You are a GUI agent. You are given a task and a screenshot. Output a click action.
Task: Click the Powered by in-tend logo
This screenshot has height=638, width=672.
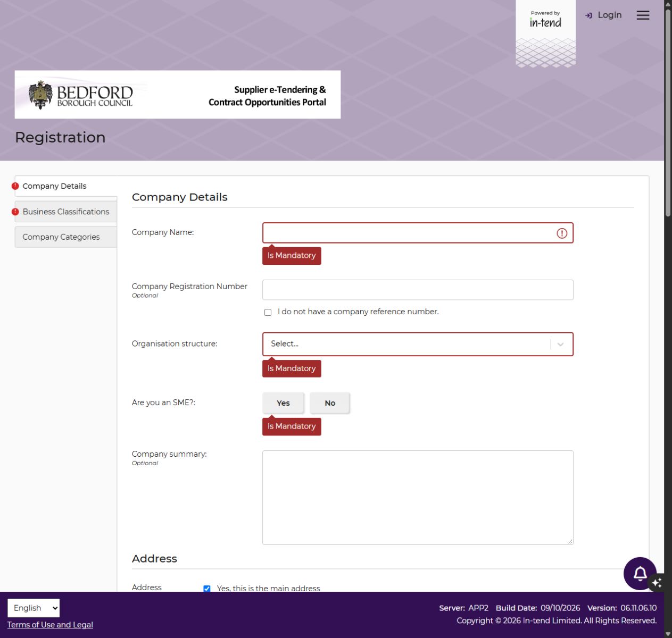[545, 33]
